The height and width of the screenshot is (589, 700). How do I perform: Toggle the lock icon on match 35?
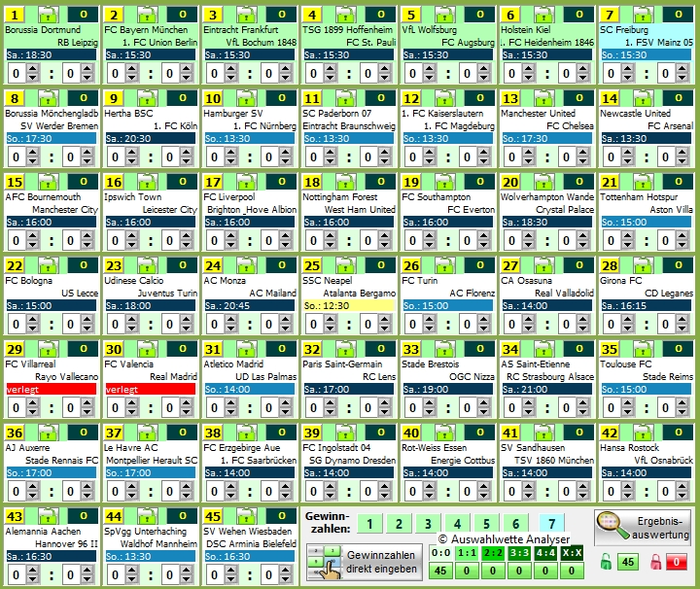pos(643,349)
